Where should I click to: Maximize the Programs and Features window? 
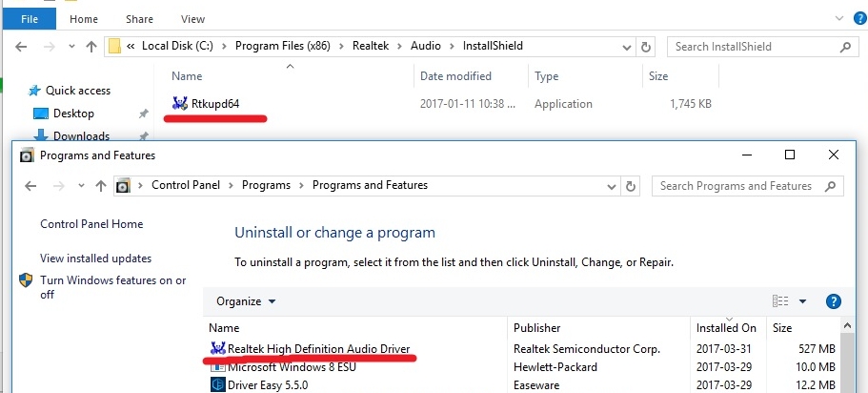pyautogui.click(x=790, y=155)
